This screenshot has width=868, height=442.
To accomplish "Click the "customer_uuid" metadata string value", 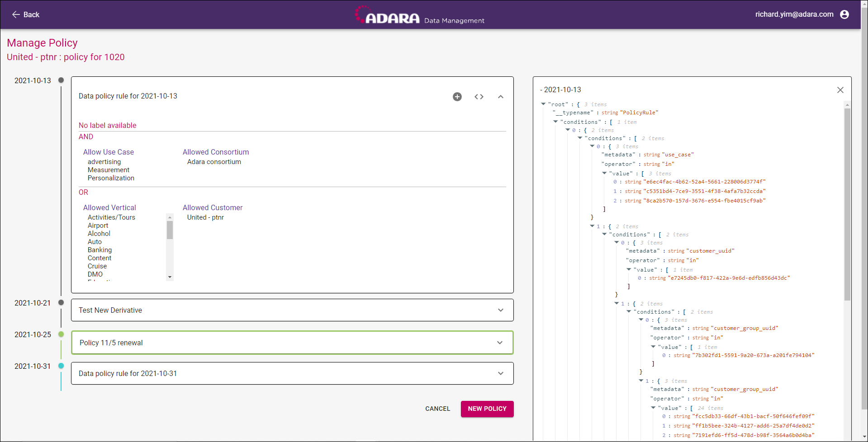I will 710,251.
